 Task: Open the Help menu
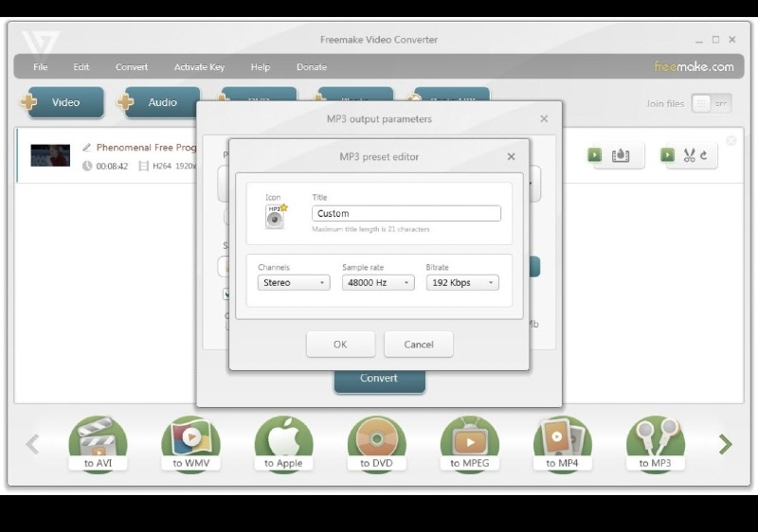[x=260, y=67]
